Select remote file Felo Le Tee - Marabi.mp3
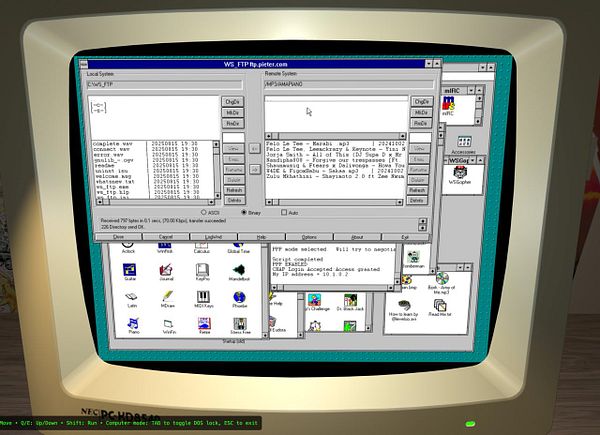 tap(336, 144)
